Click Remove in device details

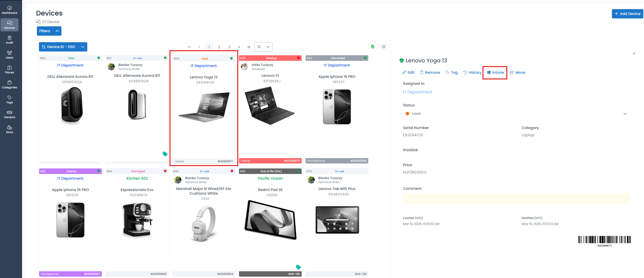pyautogui.click(x=430, y=73)
